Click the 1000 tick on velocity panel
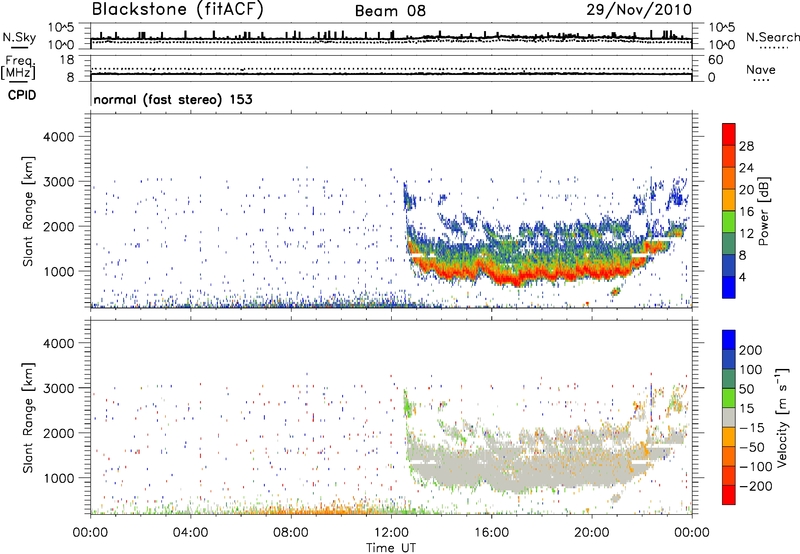Image resolution: width=800 pixels, height=554 pixels. point(59,478)
